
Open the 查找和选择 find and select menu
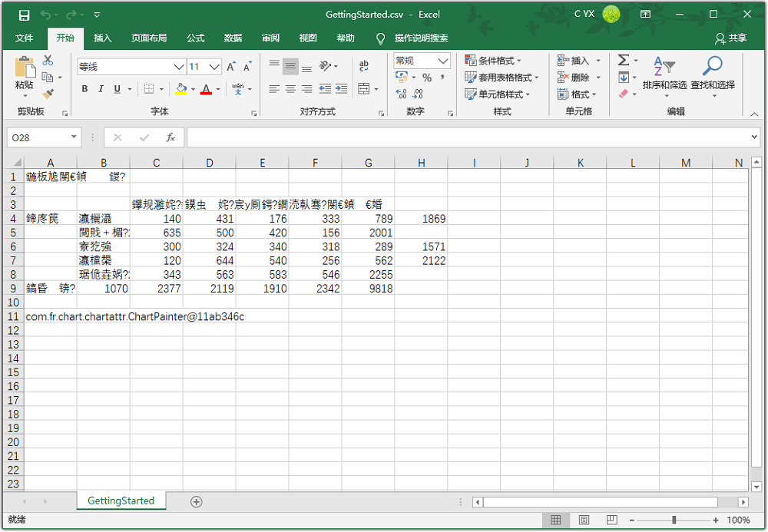(x=713, y=76)
